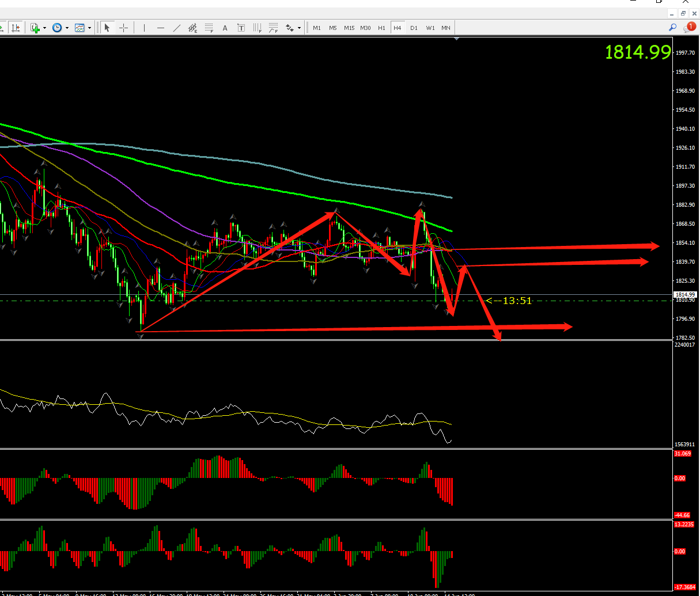Select the text 'A' annotation tool
The width and height of the screenshot is (700, 596).
tap(225, 28)
